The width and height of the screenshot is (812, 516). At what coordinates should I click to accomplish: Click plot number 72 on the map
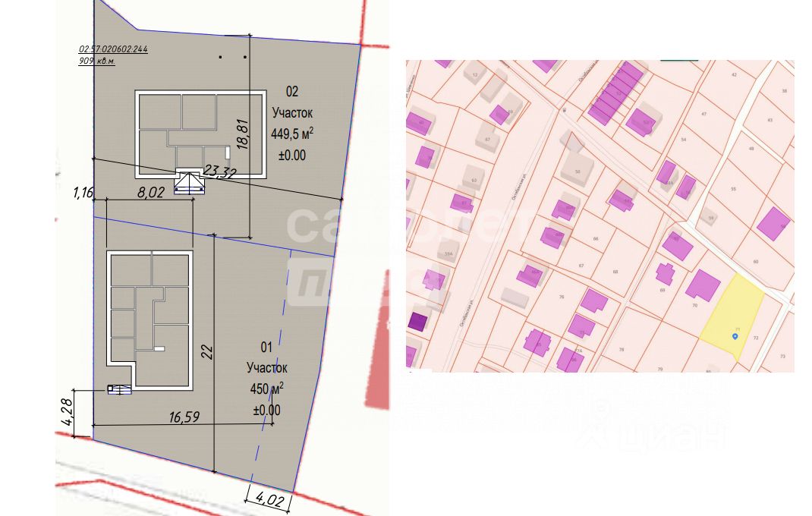(x=756, y=338)
